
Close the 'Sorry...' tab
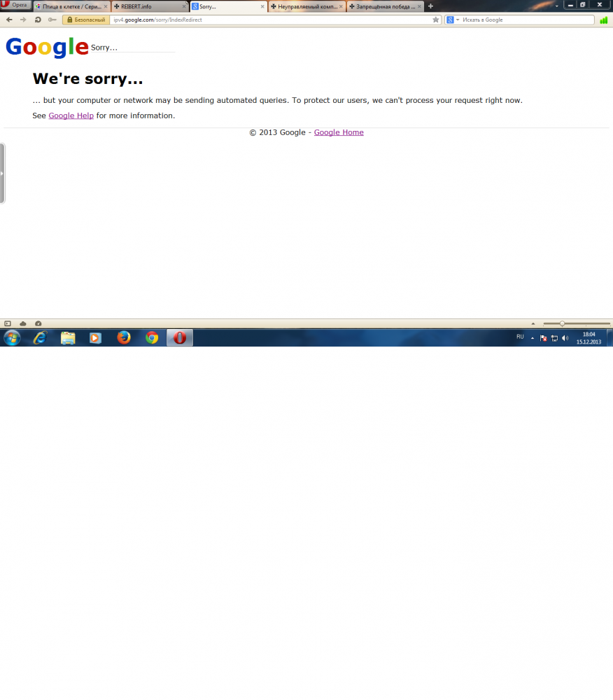click(x=262, y=7)
